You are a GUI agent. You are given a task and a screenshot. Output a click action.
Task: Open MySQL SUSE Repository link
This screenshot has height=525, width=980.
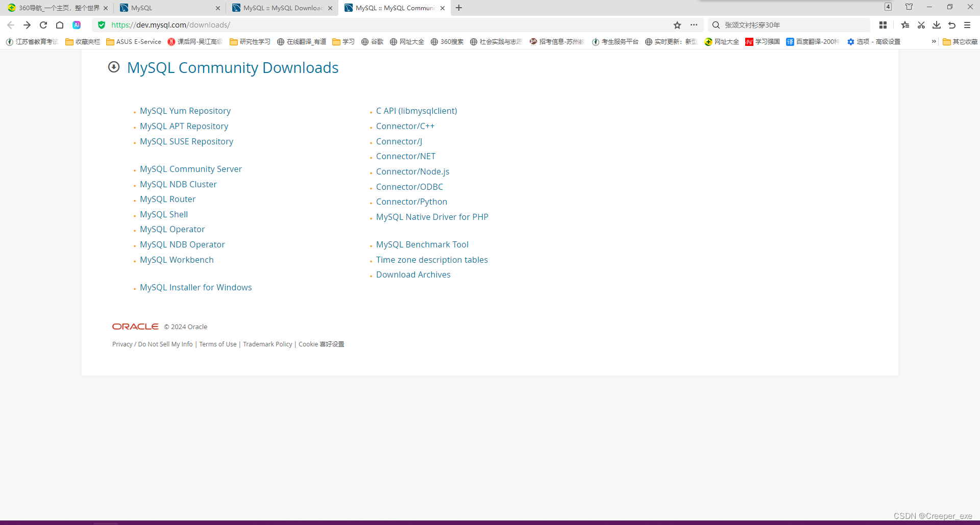(186, 141)
